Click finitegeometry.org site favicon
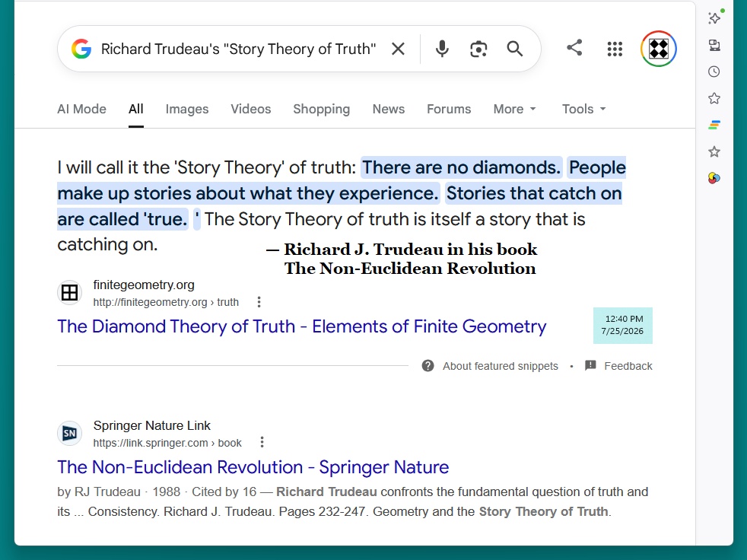747x560 pixels. (x=69, y=293)
